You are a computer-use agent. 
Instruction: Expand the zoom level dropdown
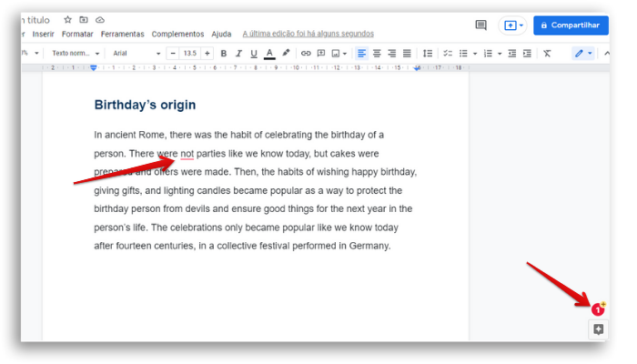(x=36, y=53)
